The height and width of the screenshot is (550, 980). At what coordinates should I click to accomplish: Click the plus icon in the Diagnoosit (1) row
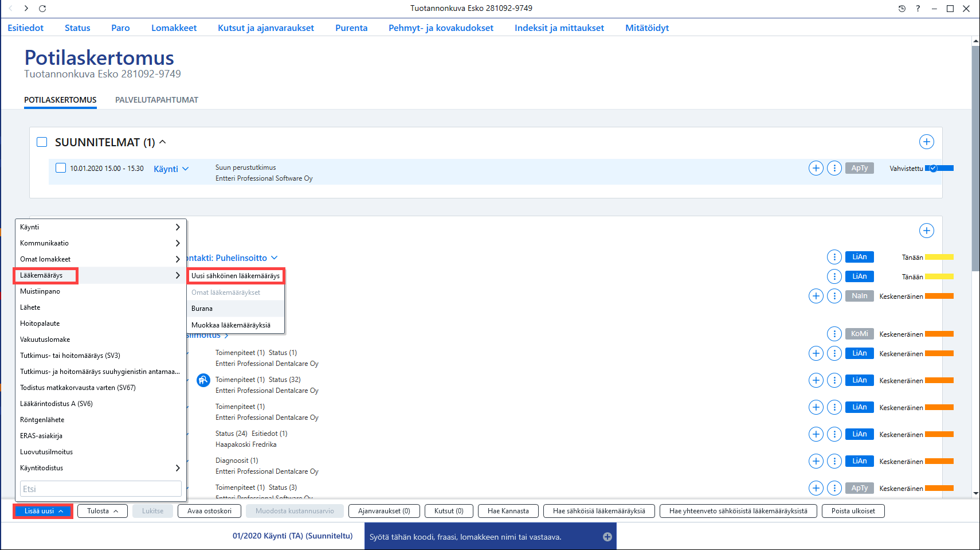[x=816, y=461]
